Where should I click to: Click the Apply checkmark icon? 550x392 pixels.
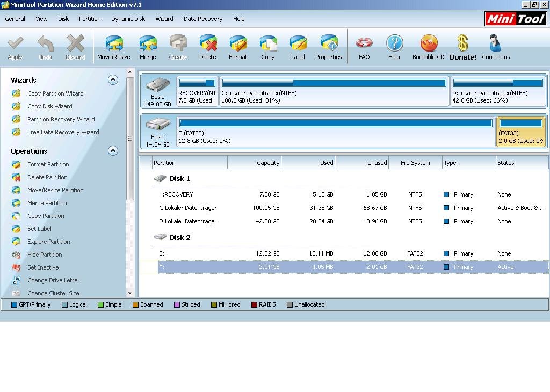click(x=15, y=43)
